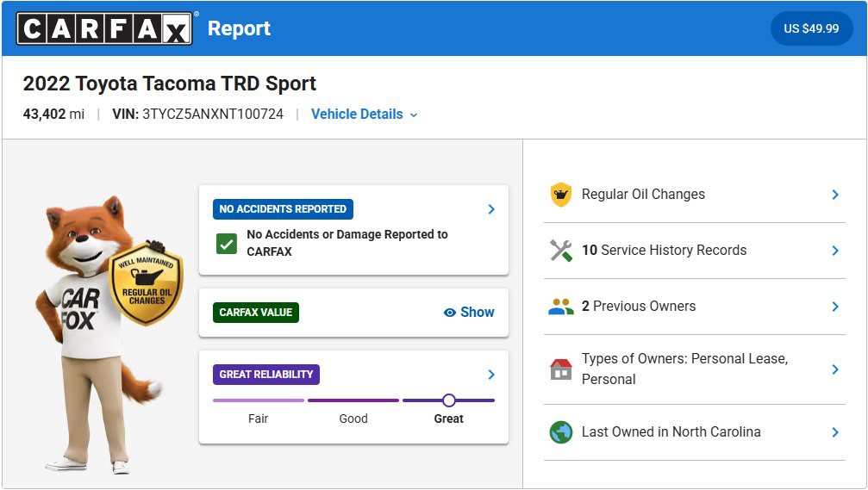Show the CARFAX value
The height and width of the screenshot is (490, 868).
(469, 313)
